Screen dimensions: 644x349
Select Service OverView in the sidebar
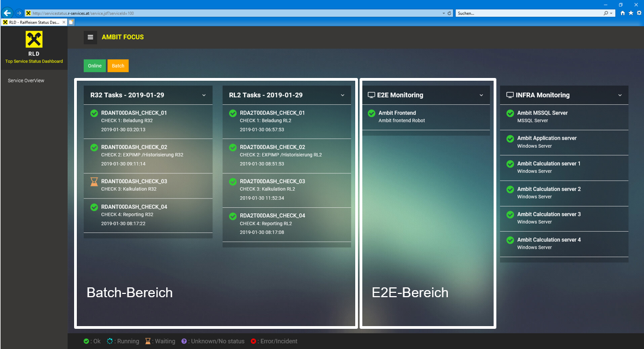26,81
